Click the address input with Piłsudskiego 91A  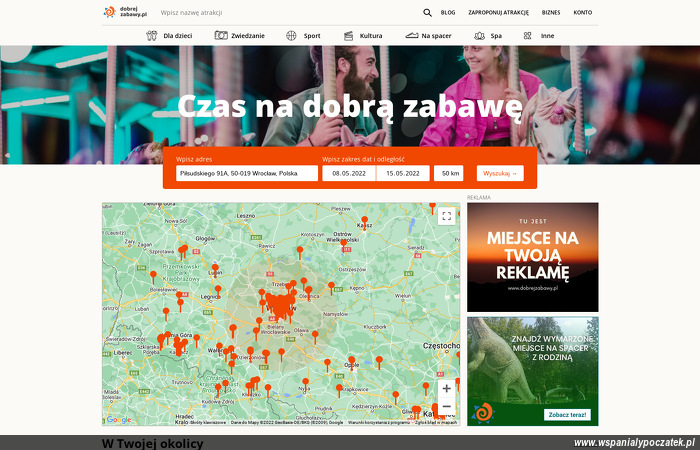247,173
